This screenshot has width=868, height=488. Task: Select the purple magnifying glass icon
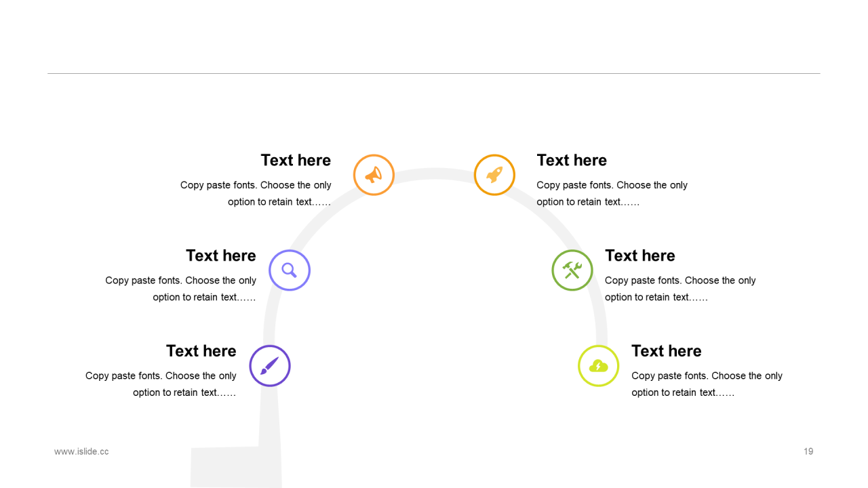pos(290,270)
